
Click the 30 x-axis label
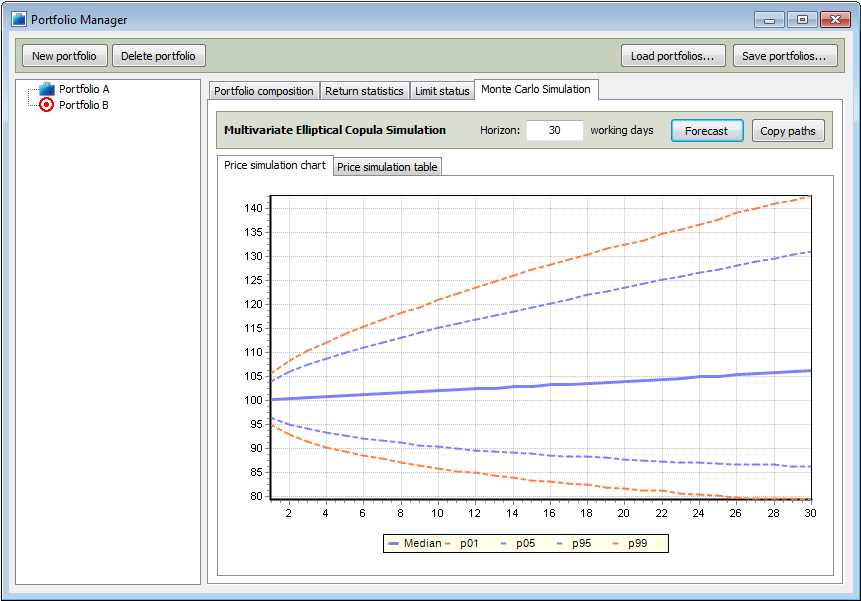click(x=810, y=513)
